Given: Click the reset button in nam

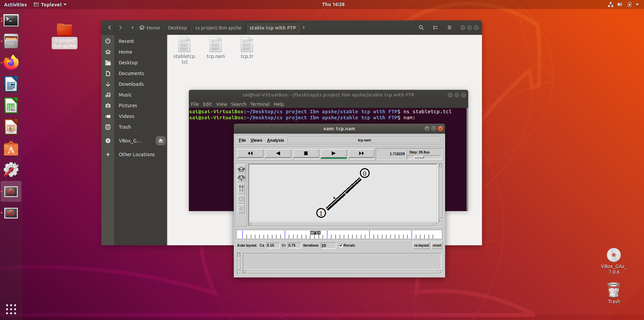Looking at the screenshot, I should point(436,245).
